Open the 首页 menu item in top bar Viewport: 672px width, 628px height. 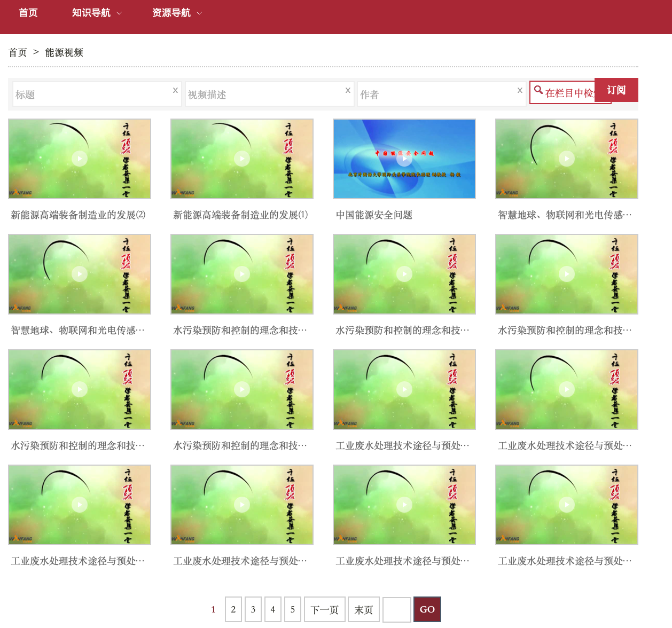[x=28, y=13]
